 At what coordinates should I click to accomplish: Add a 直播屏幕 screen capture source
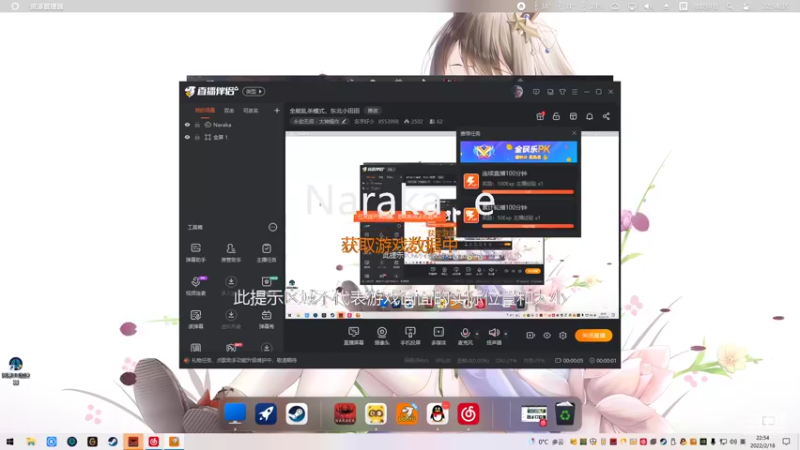click(353, 336)
